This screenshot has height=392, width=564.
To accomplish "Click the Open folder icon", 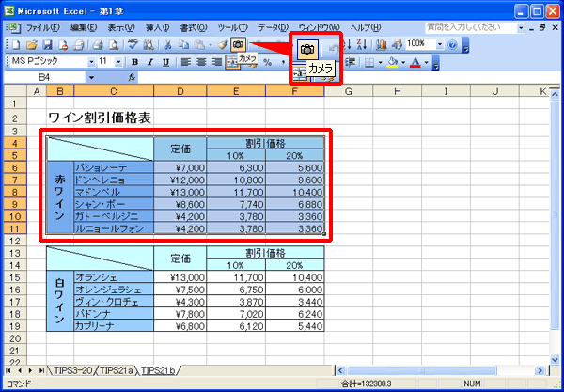I will pos(32,44).
